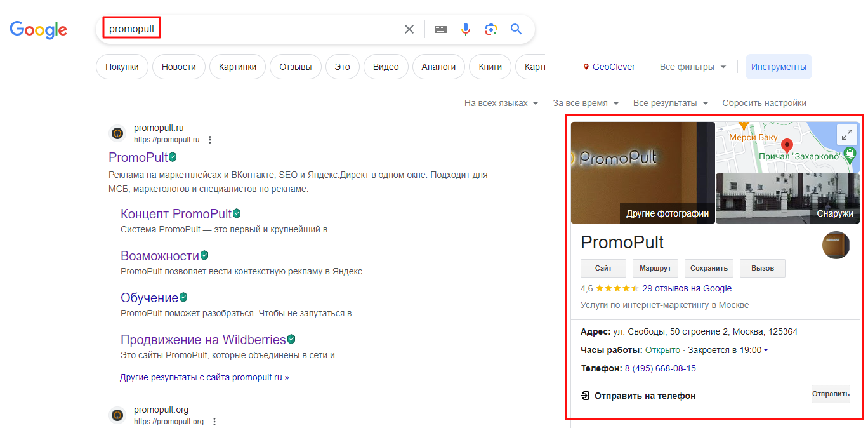Select the Это search chip
Viewport: 868px width, 428px height.
click(x=343, y=67)
